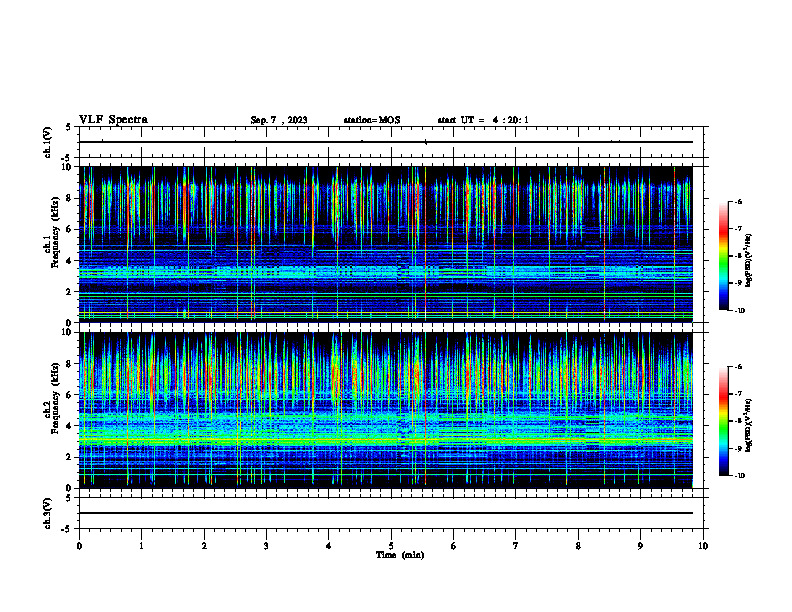Click the 'ch.3(V)' axis label
The width and height of the screenshot is (792, 612).
tap(48, 513)
